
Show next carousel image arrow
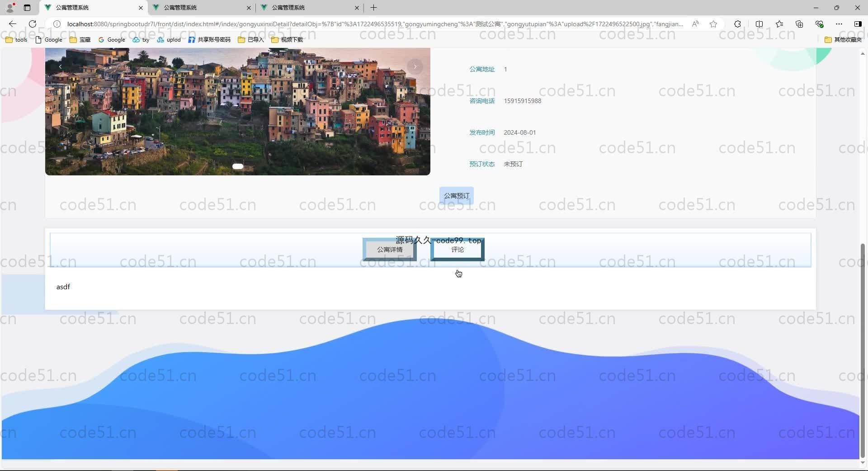click(415, 67)
